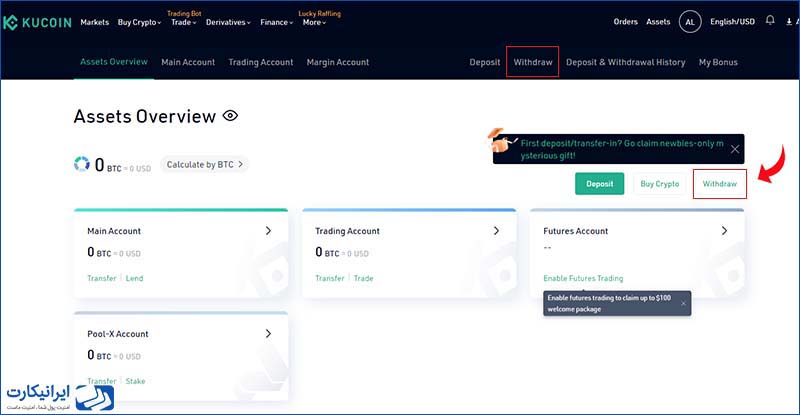The image size is (800, 415).
Task: Open the Markets menu
Action: [x=94, y=22]
